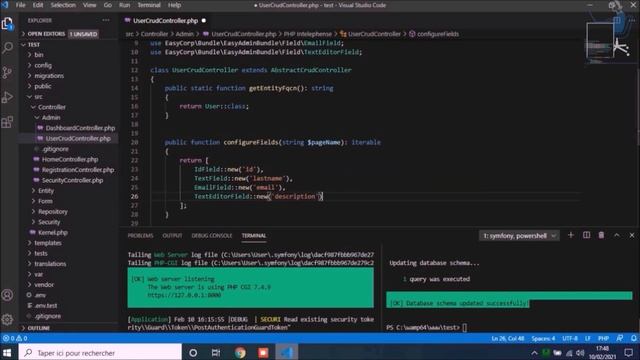Viewport: 640px width, 360px height.
Task: Click UTF-8 encoding in status bar
Action: 570,338
